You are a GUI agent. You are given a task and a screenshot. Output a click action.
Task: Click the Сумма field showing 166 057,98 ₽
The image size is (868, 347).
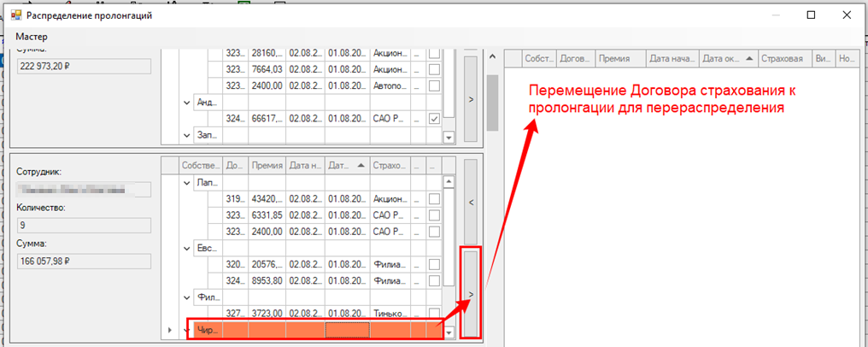click(x=84, y=260)
